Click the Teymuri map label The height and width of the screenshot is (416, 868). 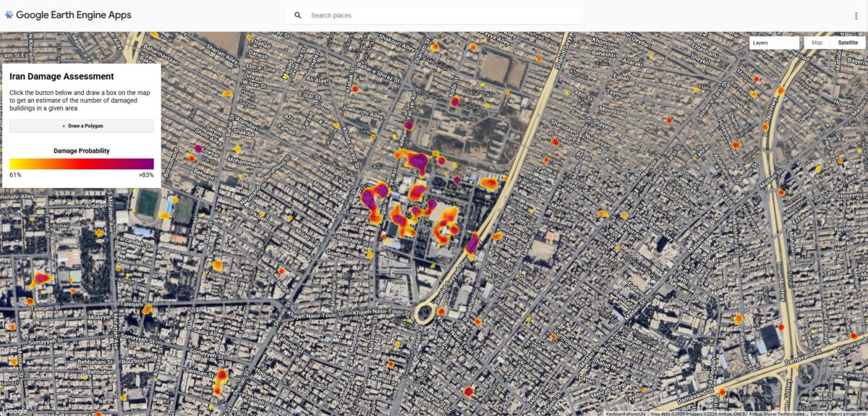[616, 93]
